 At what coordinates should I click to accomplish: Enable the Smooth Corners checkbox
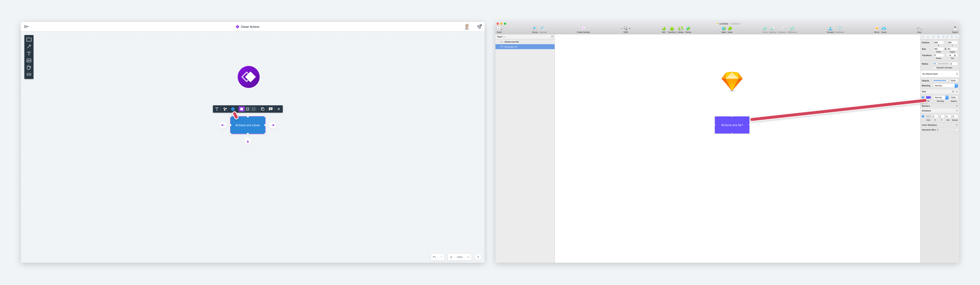coord(935,68)
